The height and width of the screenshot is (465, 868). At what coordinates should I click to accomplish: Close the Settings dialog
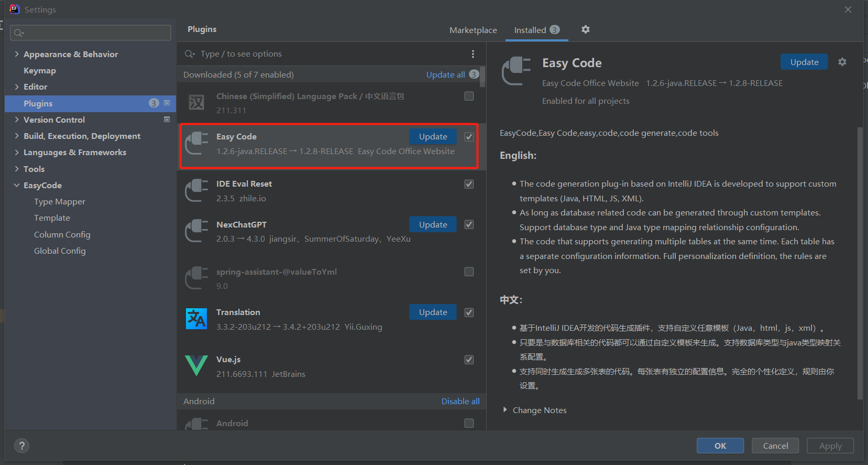pos(848,9)
